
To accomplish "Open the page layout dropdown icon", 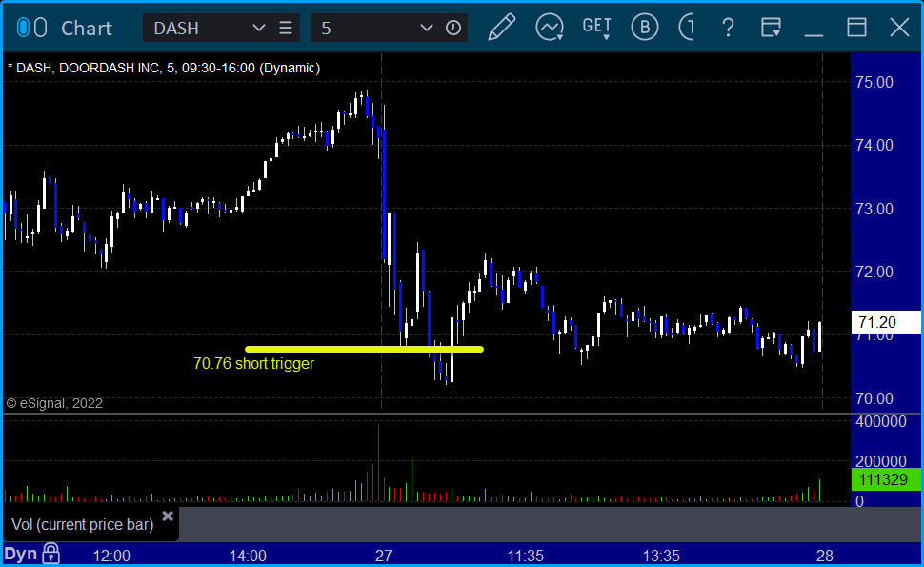I will click(771, 27).
